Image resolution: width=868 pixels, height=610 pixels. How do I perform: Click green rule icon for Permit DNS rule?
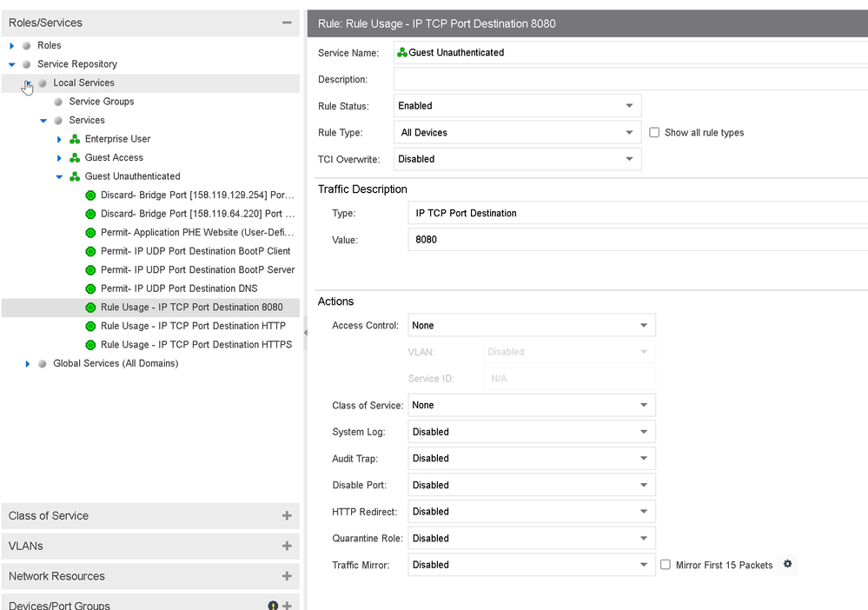point(90,288)
